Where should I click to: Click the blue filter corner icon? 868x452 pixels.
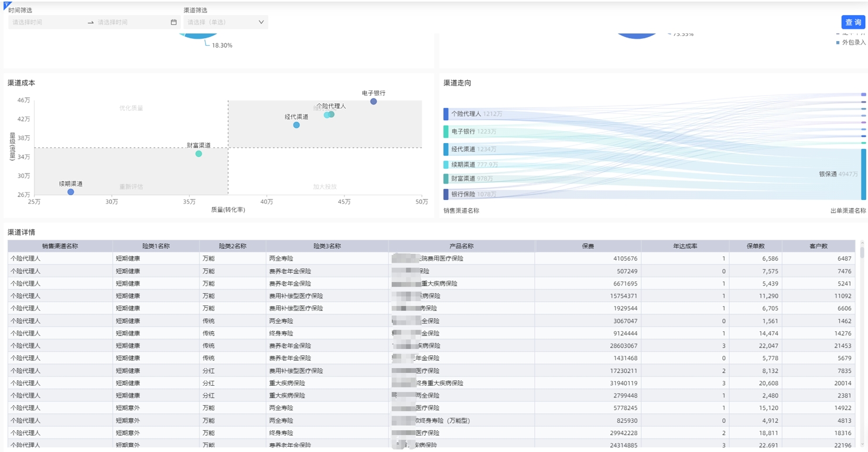click(x=7, y=5)
